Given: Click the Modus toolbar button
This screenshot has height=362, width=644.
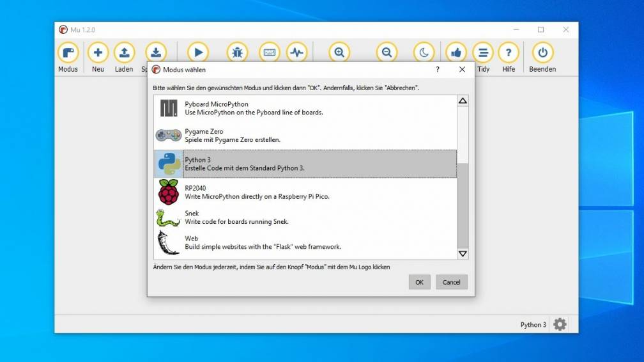Looking at the screenshot, I should click(68, 53).
